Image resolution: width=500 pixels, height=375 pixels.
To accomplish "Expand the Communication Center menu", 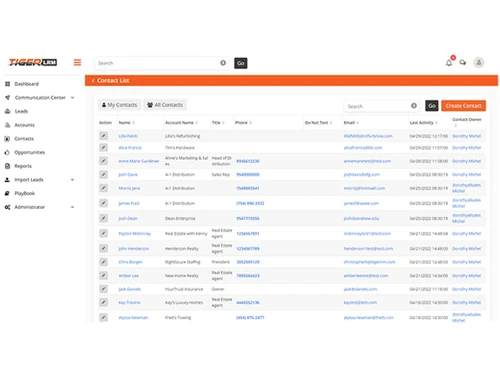I will pyautogui.click(x=39, y=98).
